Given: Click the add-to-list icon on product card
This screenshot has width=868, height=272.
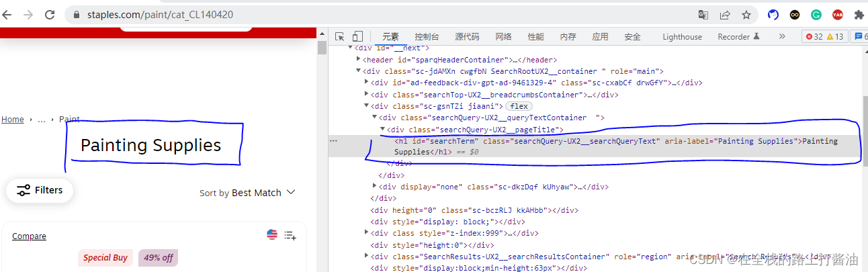Looking at the screenshot, I should pos(291,236).
